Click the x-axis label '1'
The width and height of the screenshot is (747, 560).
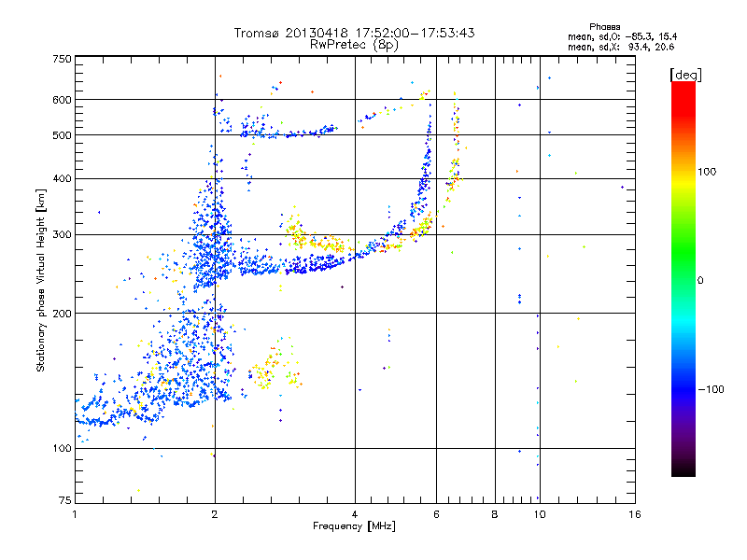[75, 514]
